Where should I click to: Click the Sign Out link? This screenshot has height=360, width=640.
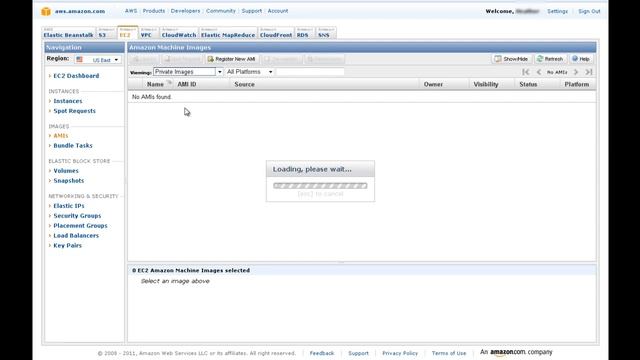589,11
